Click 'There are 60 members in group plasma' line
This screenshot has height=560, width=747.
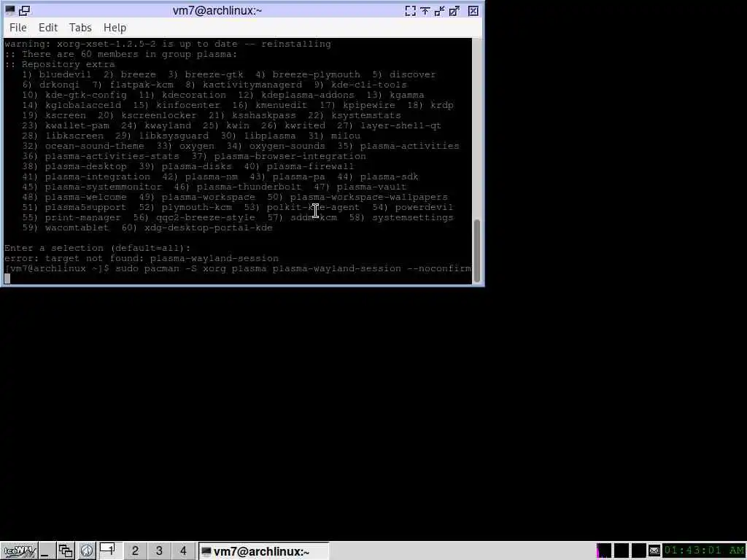coord(121,54)
